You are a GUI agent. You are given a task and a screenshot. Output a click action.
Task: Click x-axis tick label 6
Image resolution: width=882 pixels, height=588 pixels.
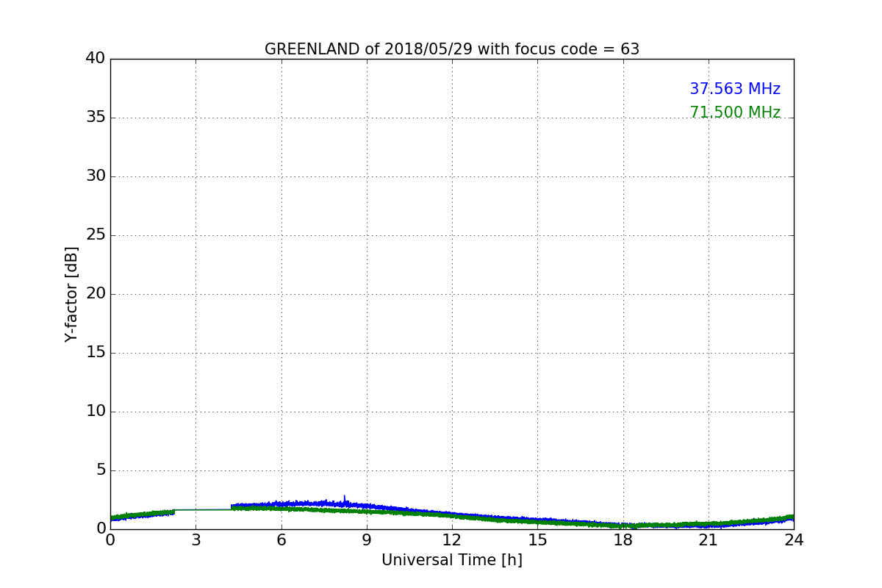tap(281, 540)
